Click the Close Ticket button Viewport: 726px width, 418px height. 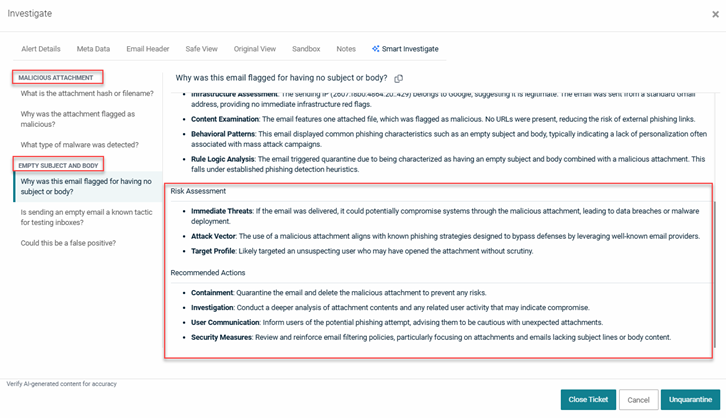point(588,399)
